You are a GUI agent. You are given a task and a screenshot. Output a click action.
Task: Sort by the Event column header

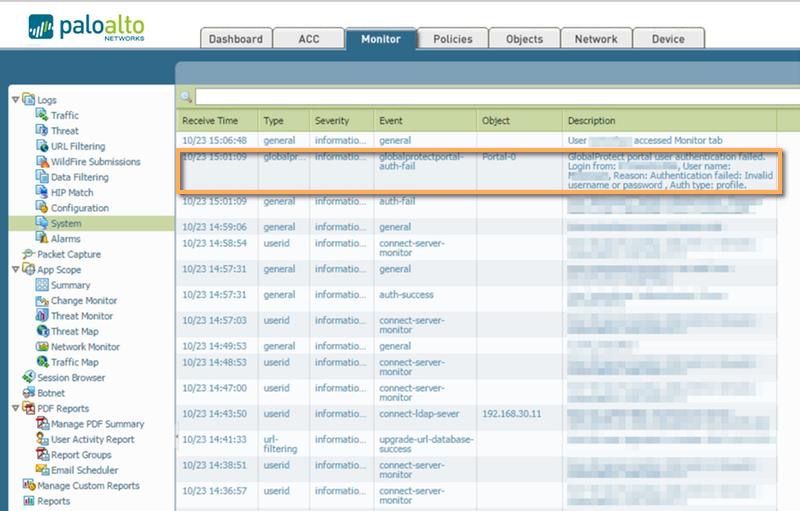point(425,121)
